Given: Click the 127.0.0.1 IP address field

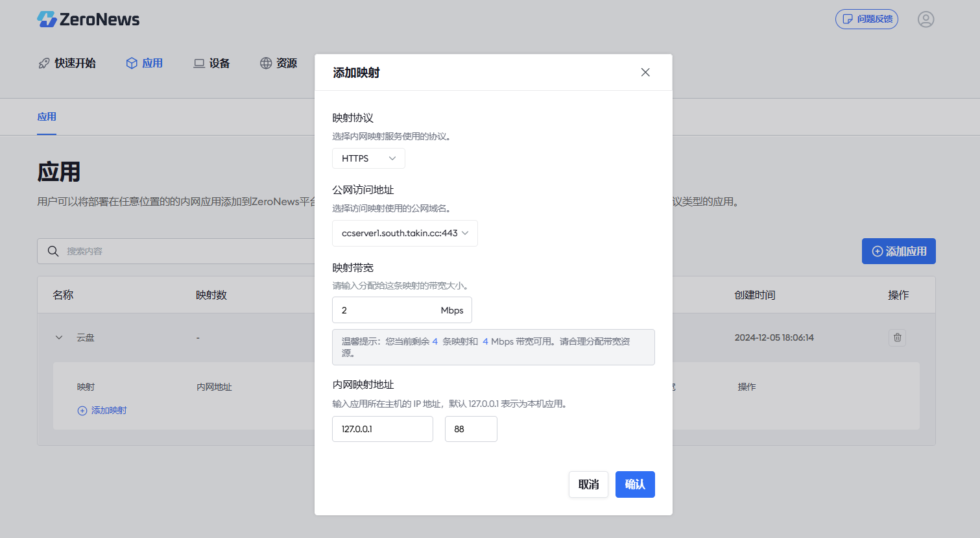Looking at the screenshot, I should (x=383, y=429).
